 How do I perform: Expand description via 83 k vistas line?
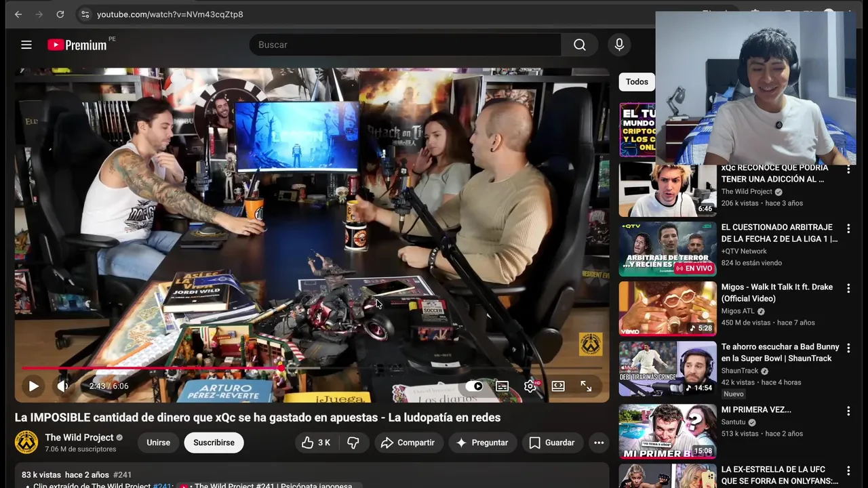pyautogui.click(x=77, y=475)
